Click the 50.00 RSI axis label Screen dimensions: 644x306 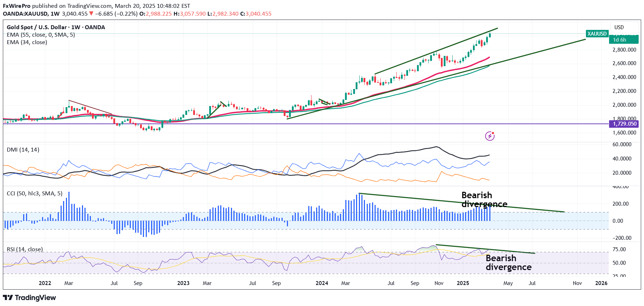[619, 263]
